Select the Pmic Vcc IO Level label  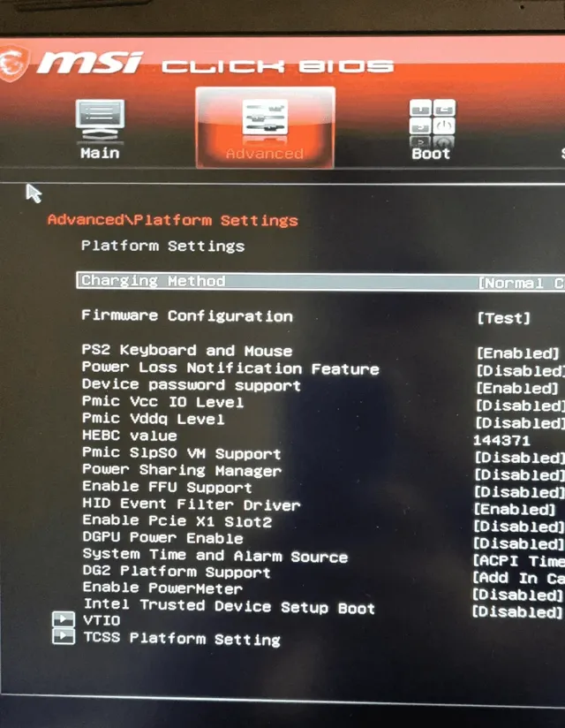(162, 402)
